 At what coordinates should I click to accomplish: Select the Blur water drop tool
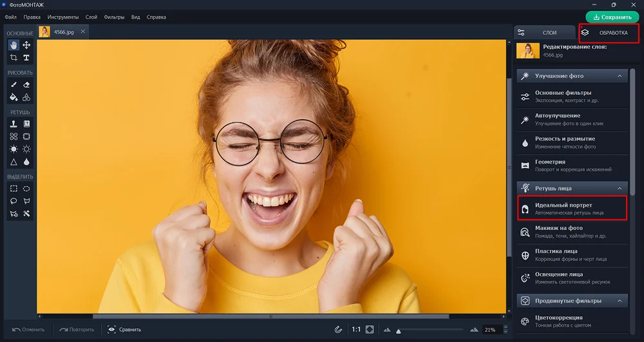[26, 162]
